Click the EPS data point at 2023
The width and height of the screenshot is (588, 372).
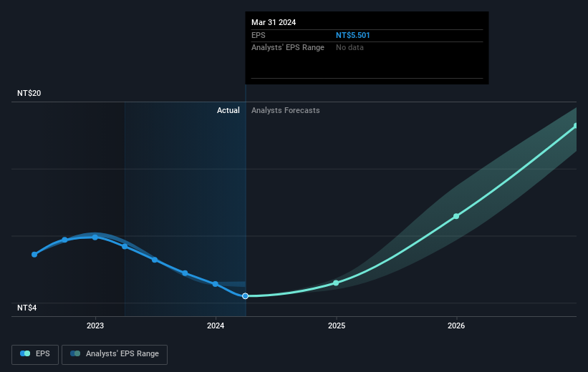click(95, 237)
